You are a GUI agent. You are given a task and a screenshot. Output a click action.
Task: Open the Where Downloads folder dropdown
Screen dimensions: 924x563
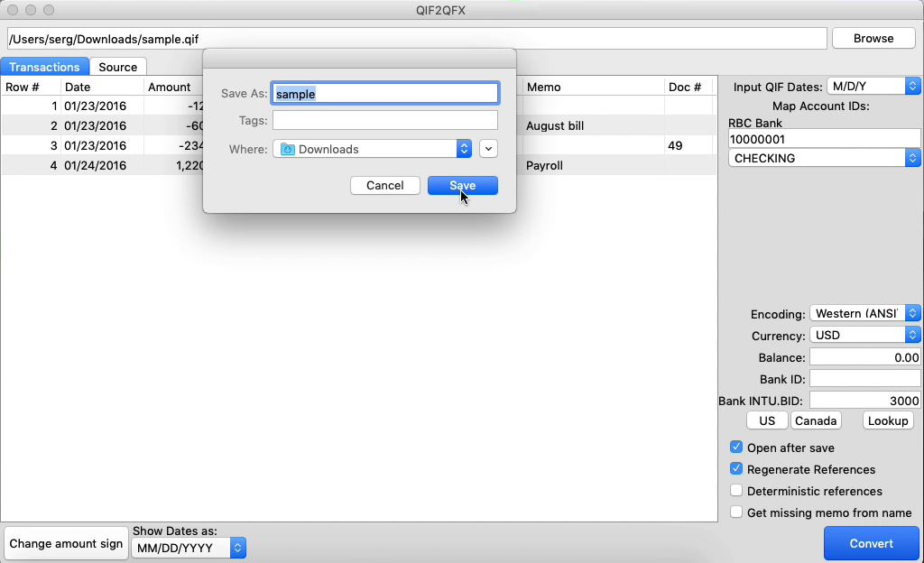(x=373, y=149)
